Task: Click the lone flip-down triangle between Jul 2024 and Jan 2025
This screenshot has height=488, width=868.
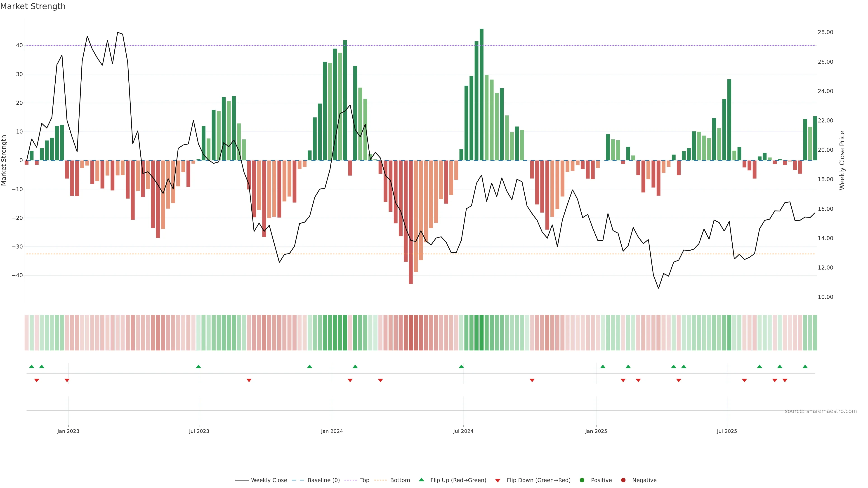Action: (532, 380)
